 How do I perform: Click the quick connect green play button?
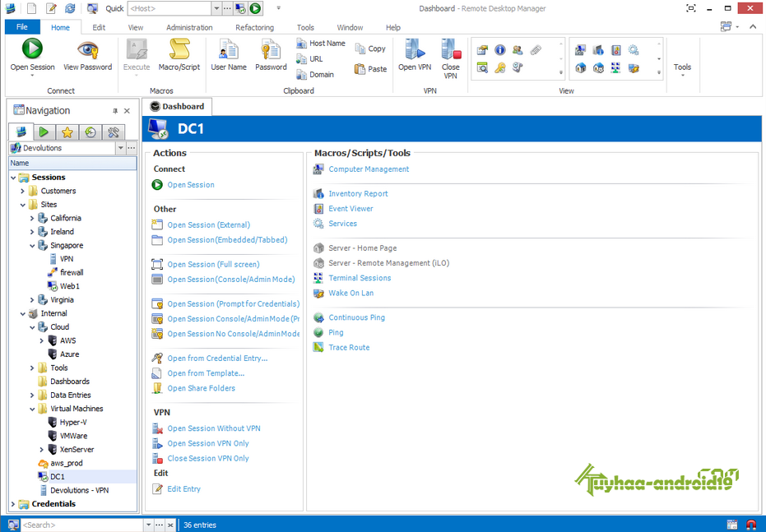(x=256, y=8)
